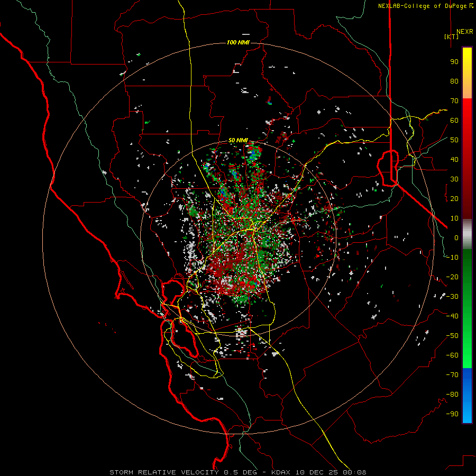This screenshot has height=476, width=476.
Task: Click the 60 value on the velocity scale
Action: point(454,120)
